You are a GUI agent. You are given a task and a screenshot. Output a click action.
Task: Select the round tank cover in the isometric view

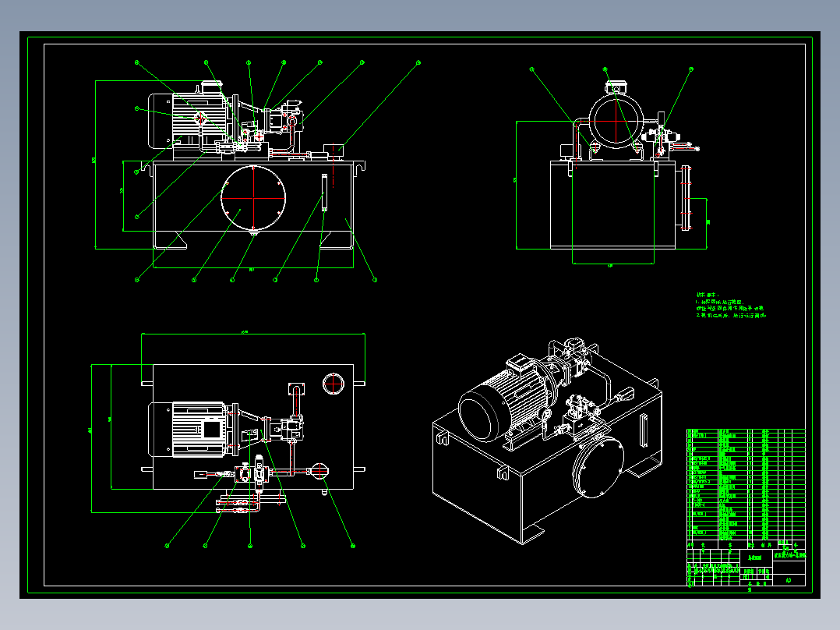[x=598, y=466]
